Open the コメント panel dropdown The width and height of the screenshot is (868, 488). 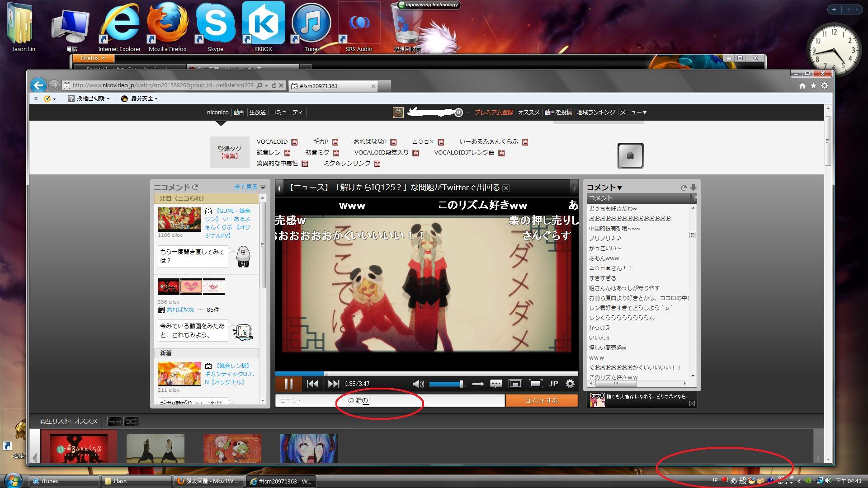(x=604, y=188)
